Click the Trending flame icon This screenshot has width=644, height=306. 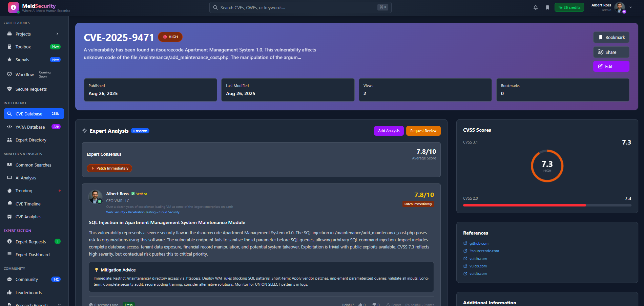pos(9,191)
